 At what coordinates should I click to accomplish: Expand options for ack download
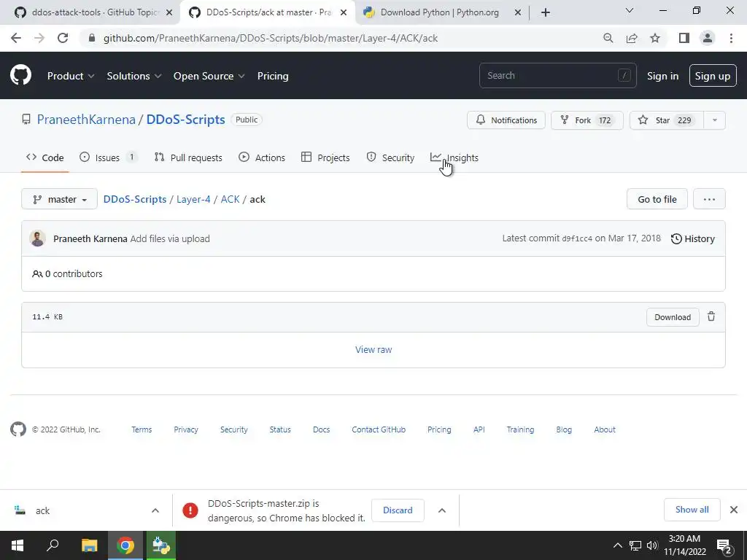[155, 510]
